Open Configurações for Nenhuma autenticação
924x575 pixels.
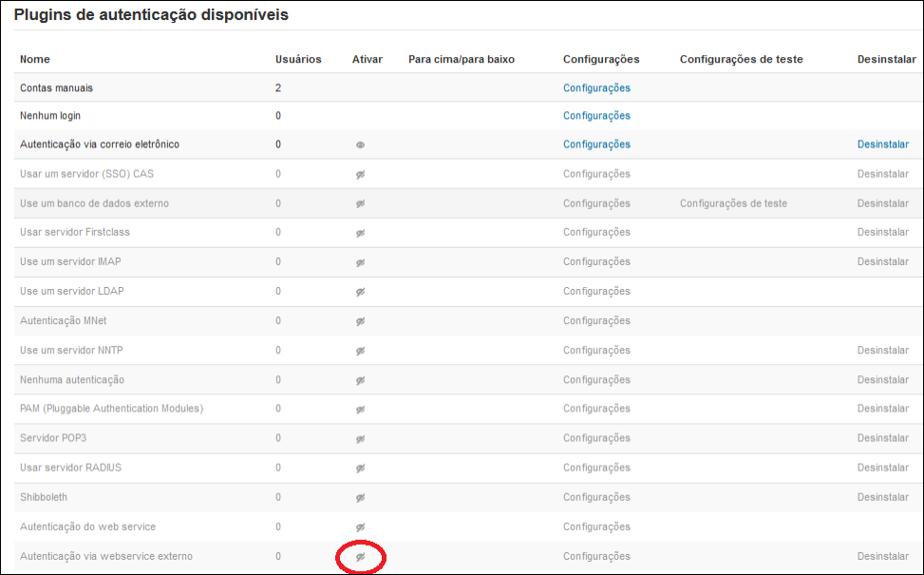tap(596, 379)
